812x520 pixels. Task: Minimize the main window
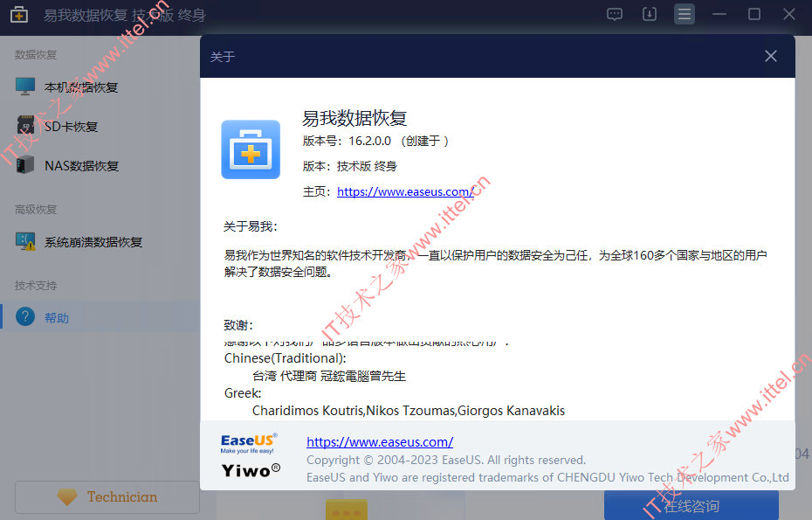click(719, 14)
